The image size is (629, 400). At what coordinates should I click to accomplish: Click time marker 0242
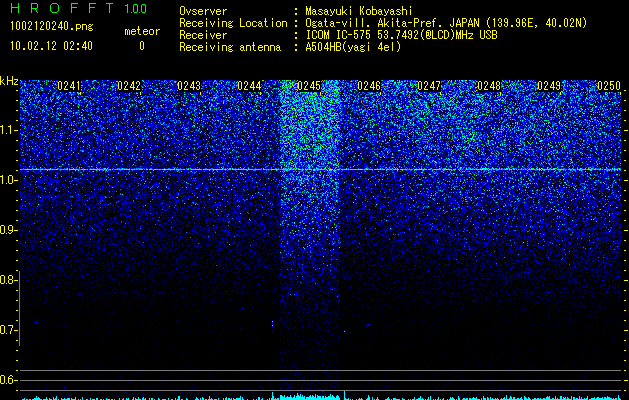[x=129, y=86]
